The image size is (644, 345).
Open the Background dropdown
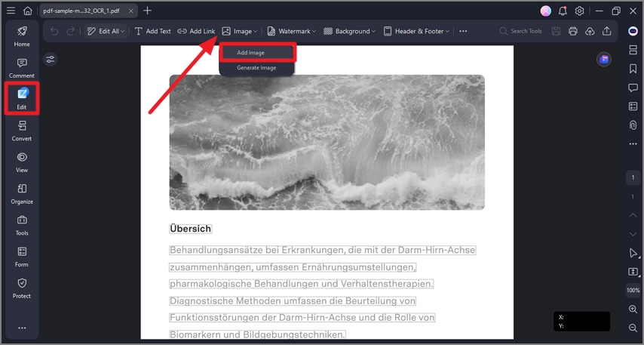point(349,31)
